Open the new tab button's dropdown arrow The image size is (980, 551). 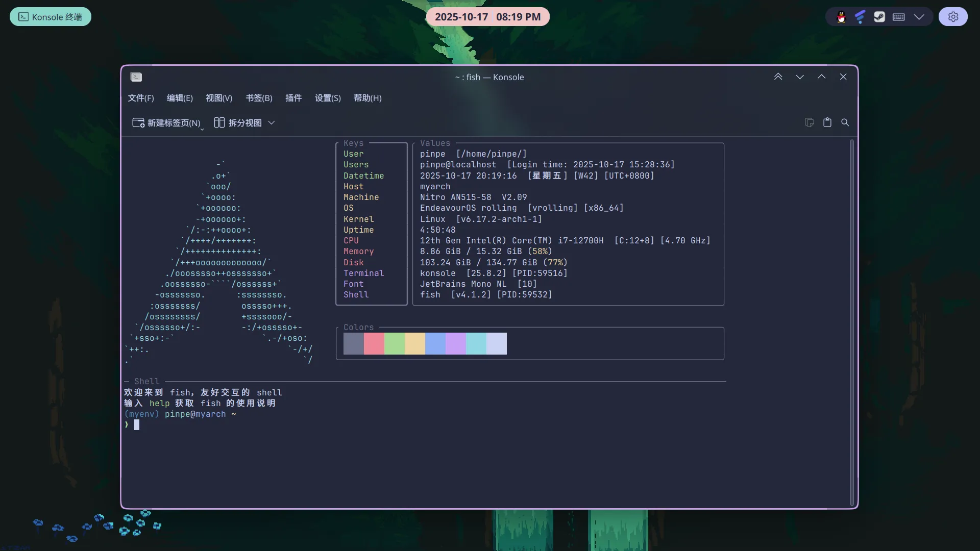click(202, 129)
